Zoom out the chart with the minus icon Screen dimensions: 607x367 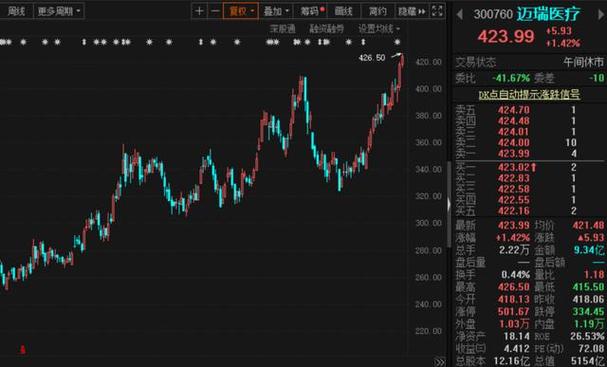click(x=215, y=11)
